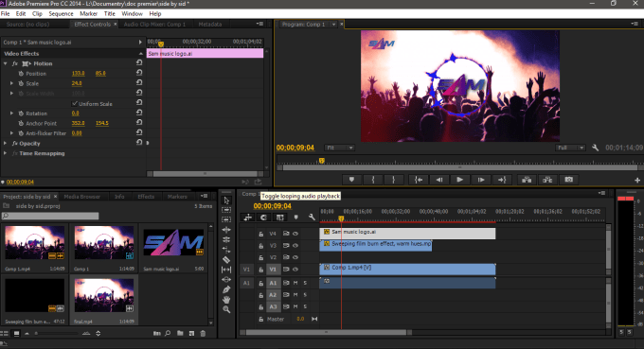This screenshot has height=349, width=644.
Task: Step back one frame
Action: tap(439, 180)
